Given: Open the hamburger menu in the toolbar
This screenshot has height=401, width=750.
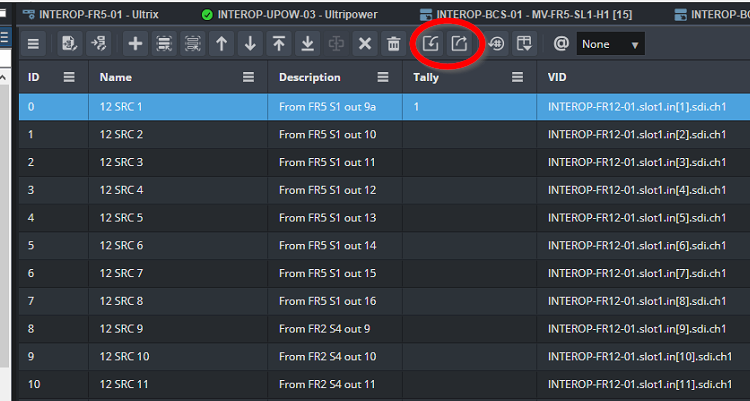Looking at the screenshot, I should click(x=33, y=44).
